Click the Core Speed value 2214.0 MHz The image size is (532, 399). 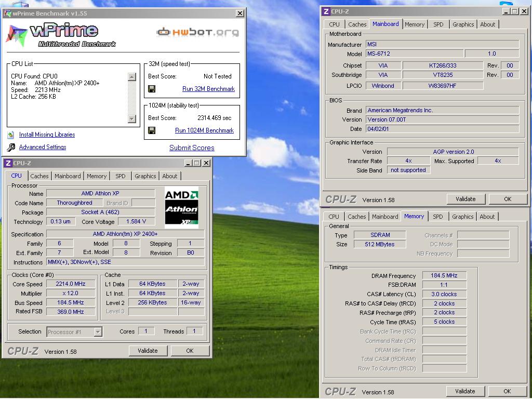pos(71,284)
